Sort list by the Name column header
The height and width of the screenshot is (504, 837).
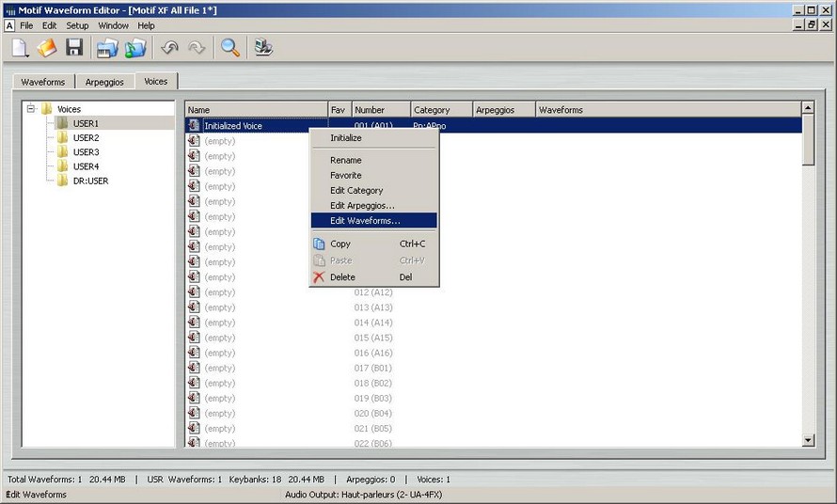[255, 110]
